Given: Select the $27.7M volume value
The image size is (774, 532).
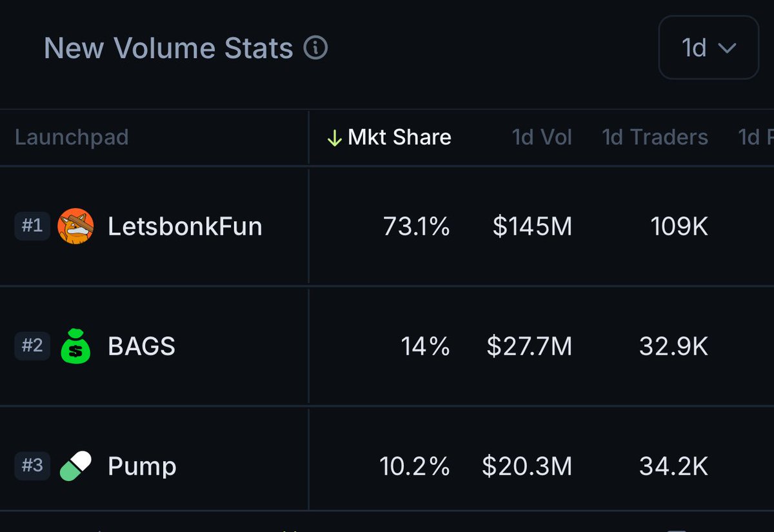Looking at the screenshot, I should click(530, 346).
